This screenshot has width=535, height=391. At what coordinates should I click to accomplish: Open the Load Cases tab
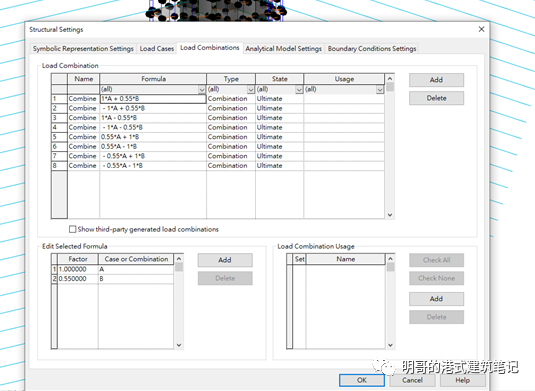[157, 49]
